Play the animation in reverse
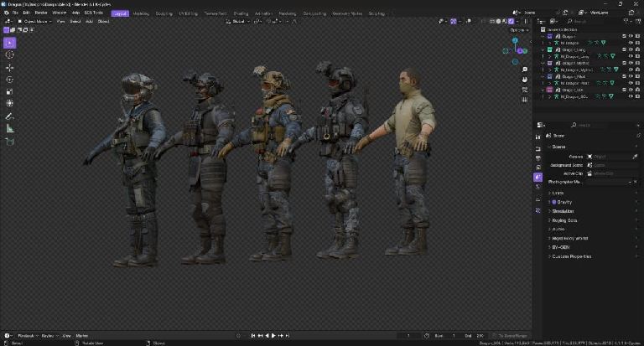This screenshot has width=644, height=346. tap(267, 336)
